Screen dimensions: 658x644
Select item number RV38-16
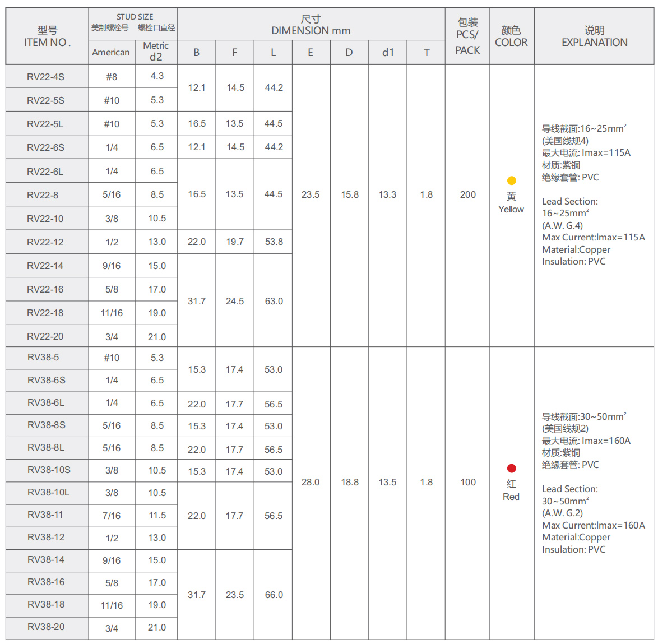click(46, 582)
